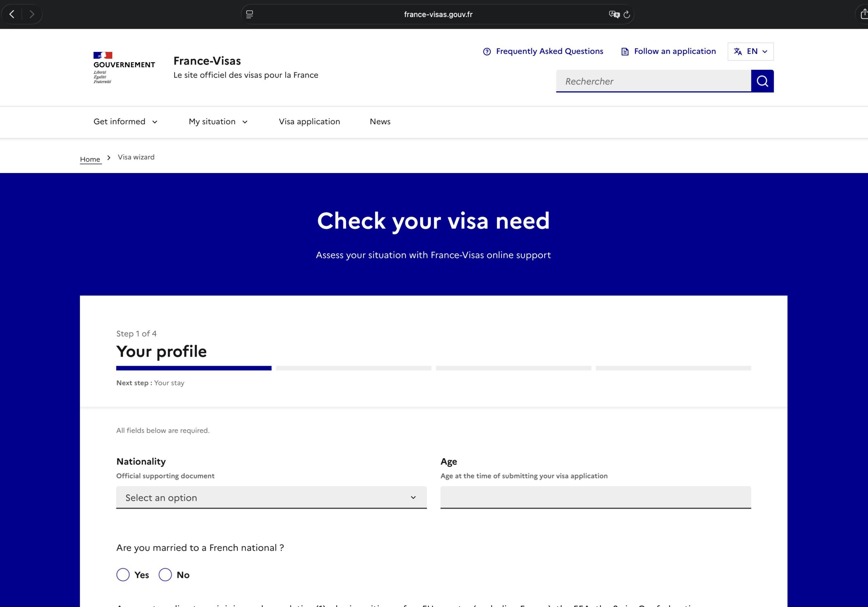Click the France-Visas site title
868x607 pixels.
(x=207, y=61)
